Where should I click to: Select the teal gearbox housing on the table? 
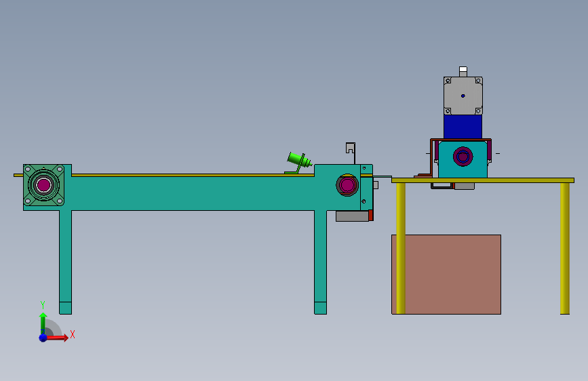pyautogui.click(x=446, y=167)
